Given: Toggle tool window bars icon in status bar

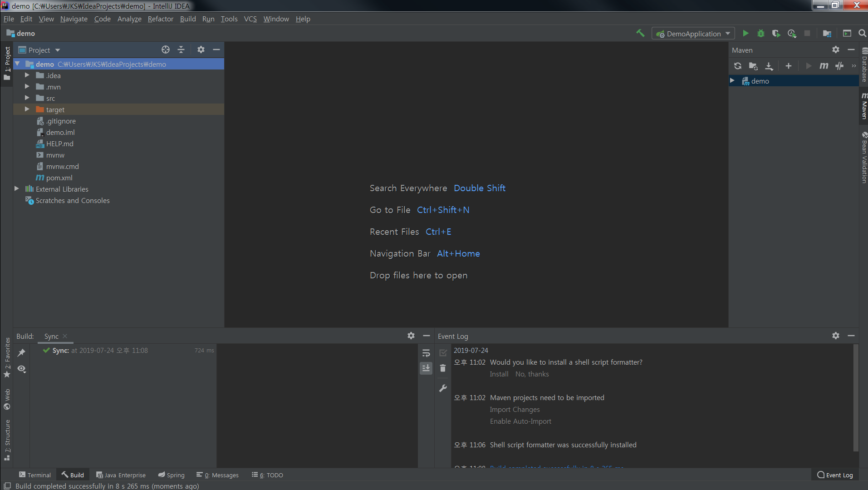Looking at the screenshot, I should click(7, 486).
